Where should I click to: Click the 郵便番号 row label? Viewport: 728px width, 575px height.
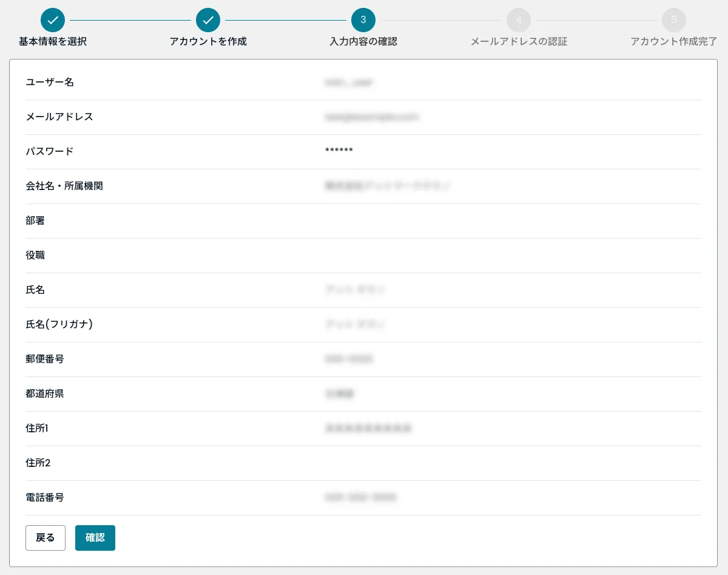(45, 359)
